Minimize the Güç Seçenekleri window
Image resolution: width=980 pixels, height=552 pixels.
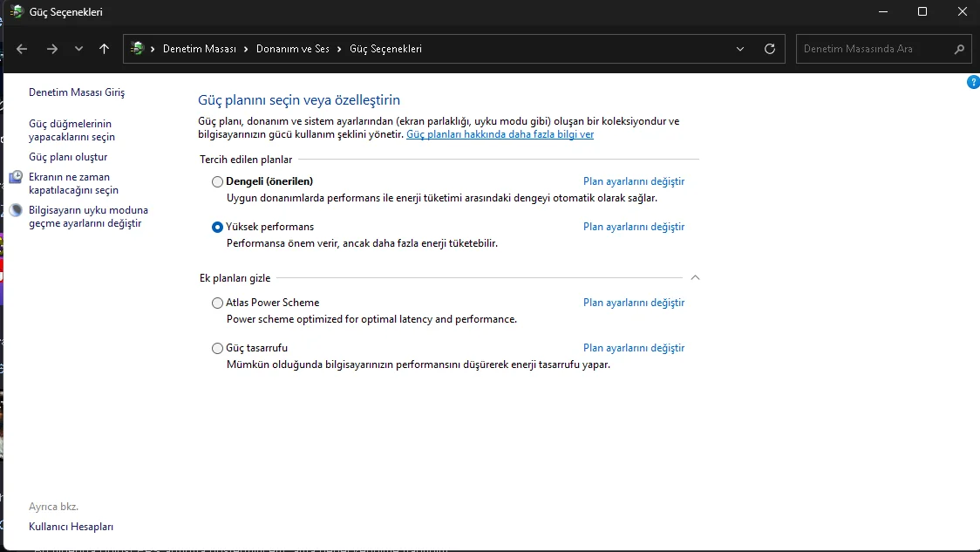(x=883, y=11)
